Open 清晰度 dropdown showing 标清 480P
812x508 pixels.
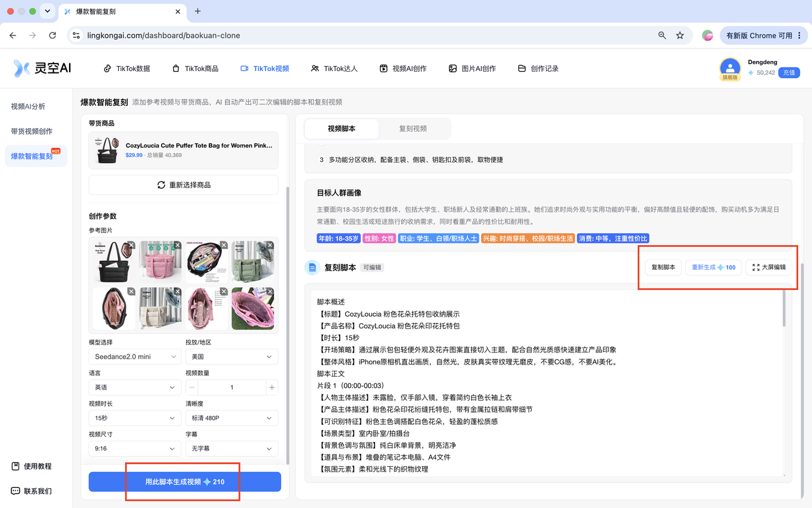[232, 418]
